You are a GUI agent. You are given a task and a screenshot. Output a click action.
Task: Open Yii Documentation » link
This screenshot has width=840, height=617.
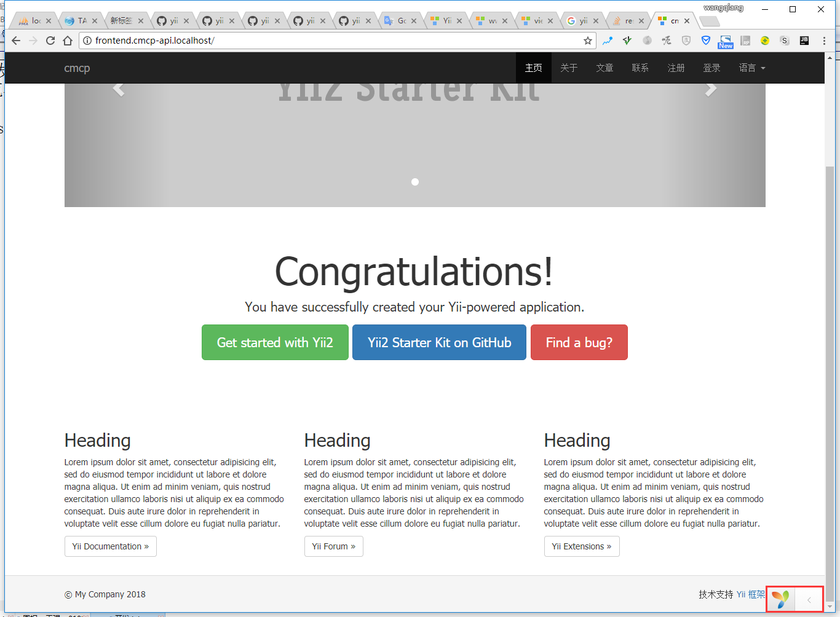[x=111, y=546]
